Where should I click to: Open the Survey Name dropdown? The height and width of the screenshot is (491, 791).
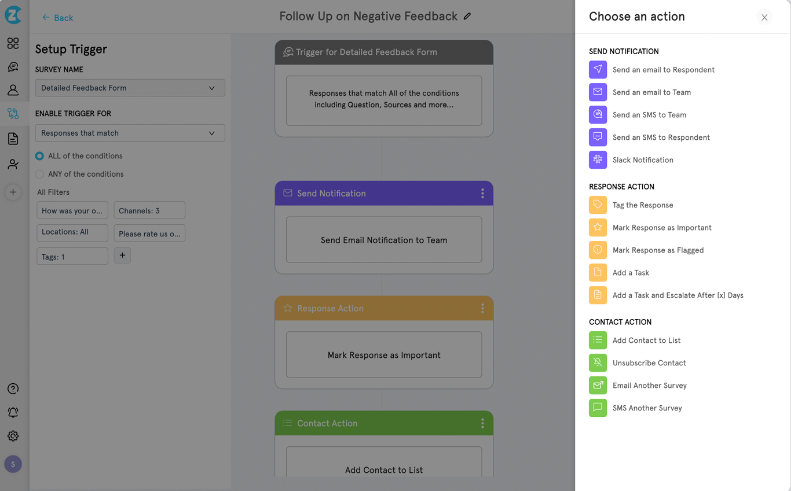(130, 88)
